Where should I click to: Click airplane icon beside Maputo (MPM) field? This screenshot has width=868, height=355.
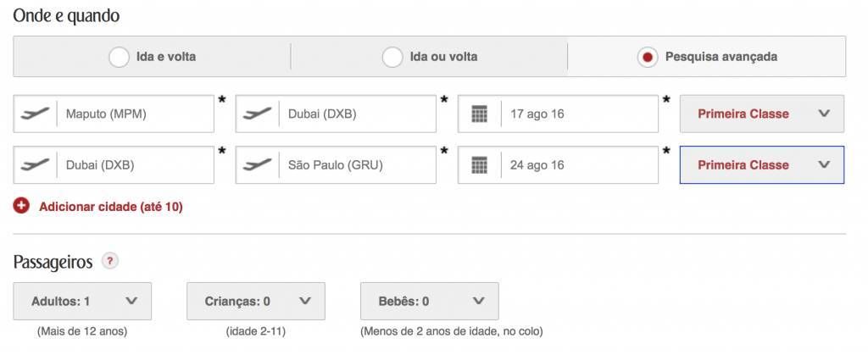35,114
